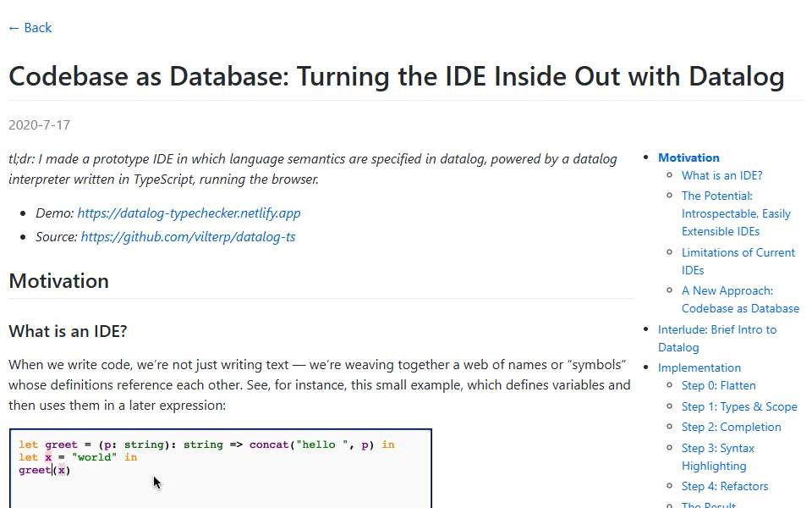Click highlighted x in 'let x' line
Viewport: 812px width, 508px height.
tap(48, 457)
